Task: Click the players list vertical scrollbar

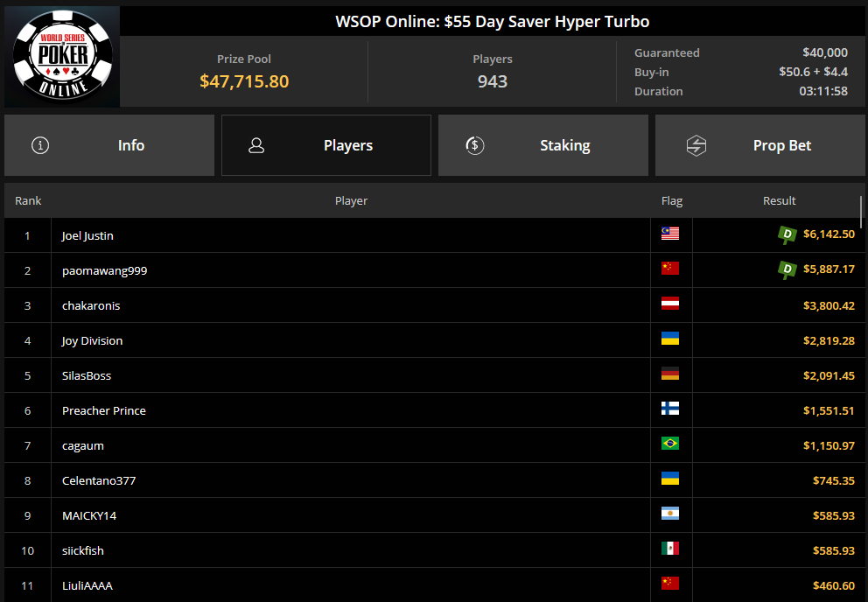Action: [862, 210]
